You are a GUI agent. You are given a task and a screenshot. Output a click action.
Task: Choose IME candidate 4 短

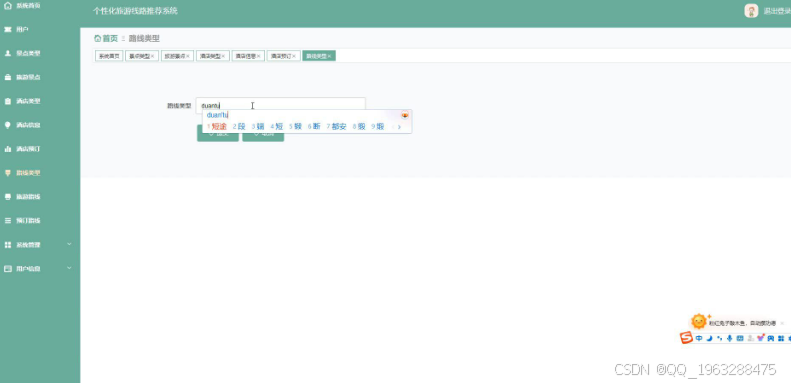(x=276, y=127)
